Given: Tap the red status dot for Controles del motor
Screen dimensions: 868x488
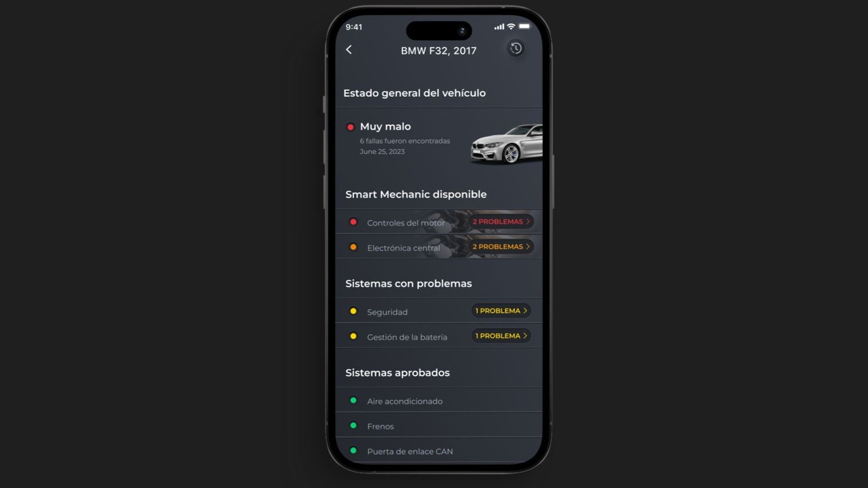Looking at the screenshot, I should pos(352,222).
